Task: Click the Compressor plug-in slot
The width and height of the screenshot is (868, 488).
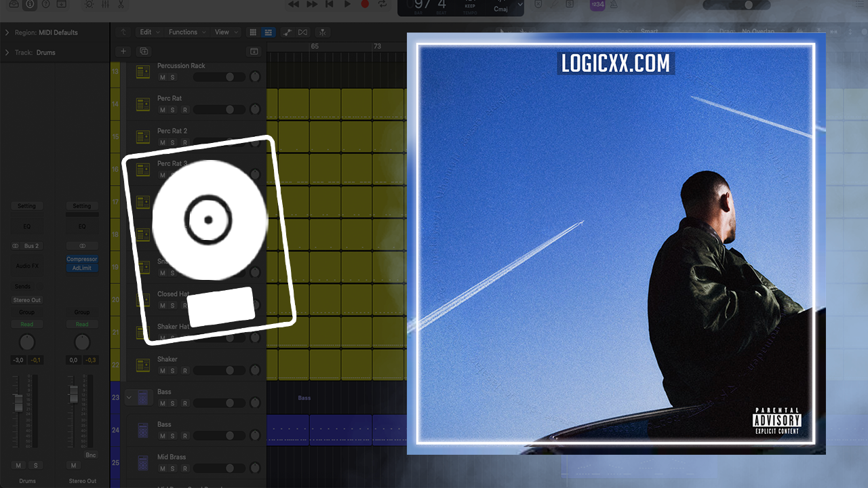Action: coord(82,259)
